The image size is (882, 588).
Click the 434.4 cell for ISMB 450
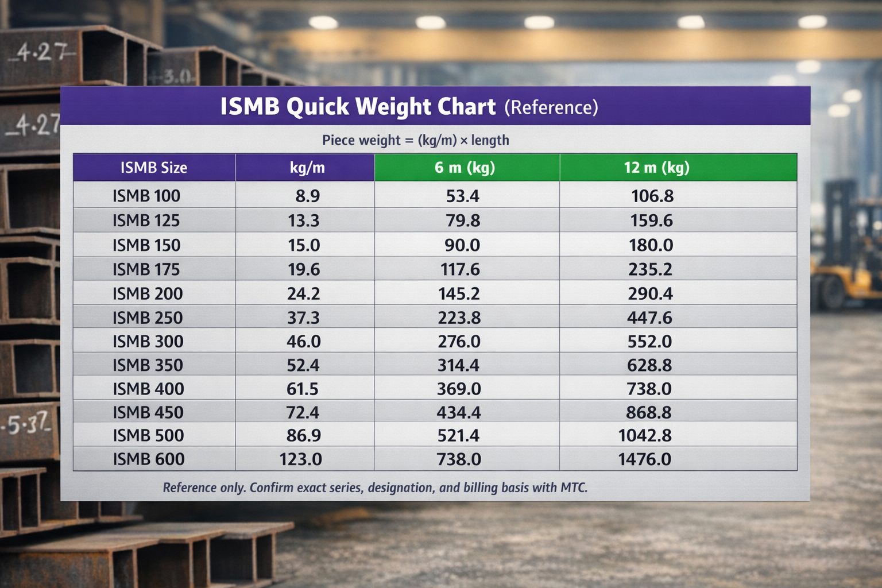click(459, 412)
